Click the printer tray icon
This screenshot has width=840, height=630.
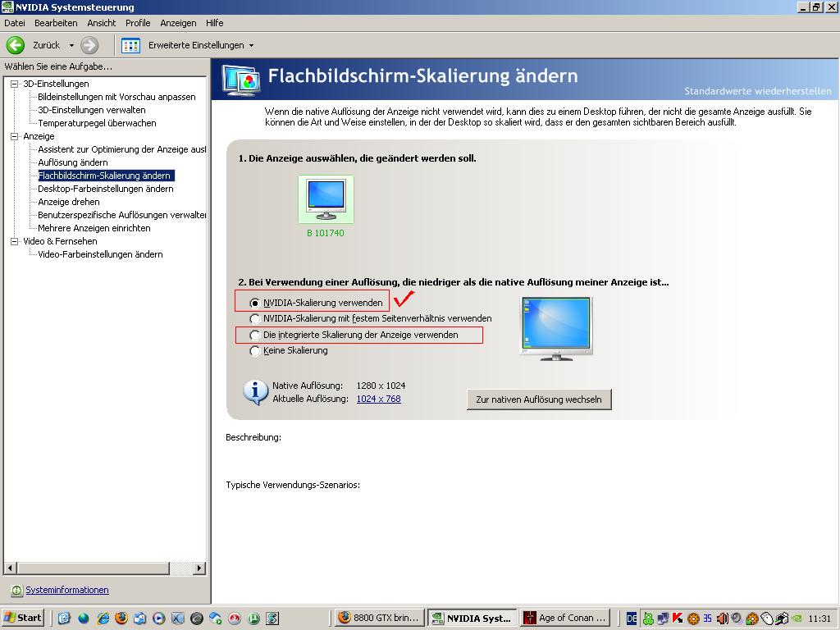click(x=782, y=619)
